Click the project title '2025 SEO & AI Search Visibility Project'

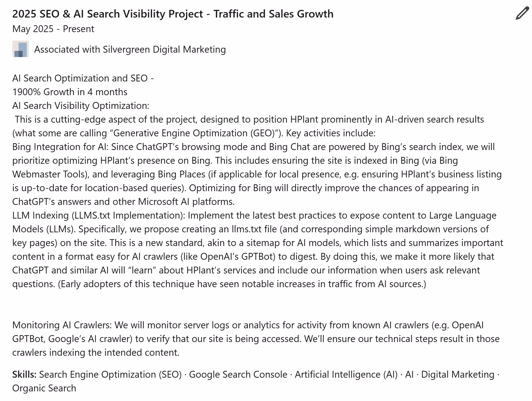click(x=173, y=14)
